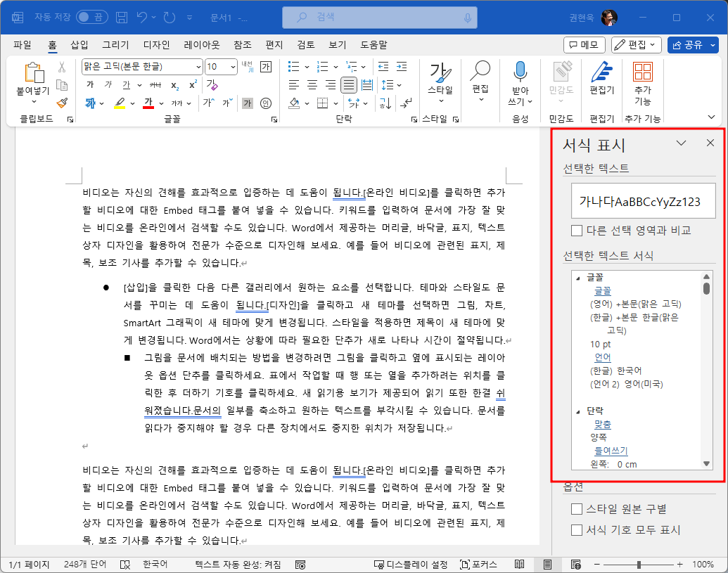Screen dimensions: 728x573
Task: Toggle the AutoSave (자동 저장) switch
Action: 92,17
